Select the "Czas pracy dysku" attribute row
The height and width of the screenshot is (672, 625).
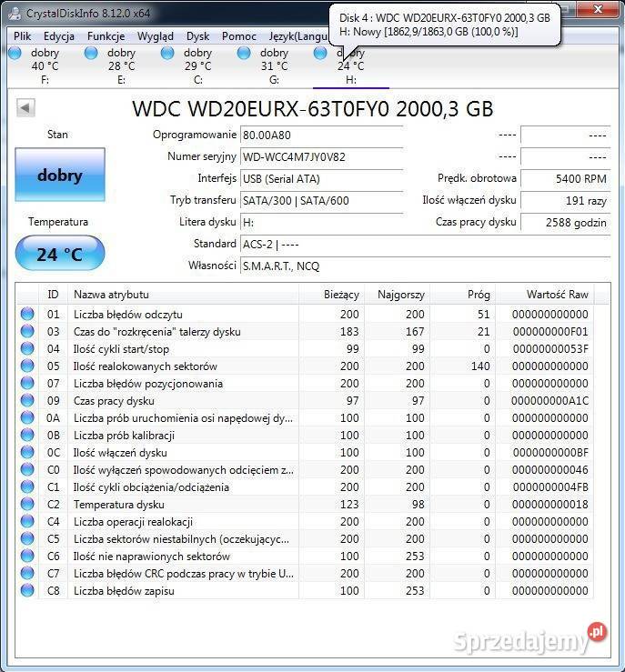182,401
